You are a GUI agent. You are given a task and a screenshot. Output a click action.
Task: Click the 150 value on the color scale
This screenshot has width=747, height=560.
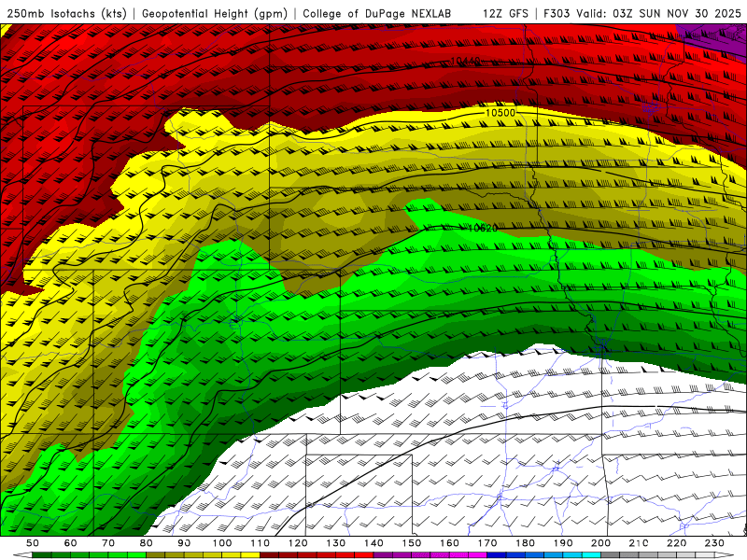click(412, 543)
